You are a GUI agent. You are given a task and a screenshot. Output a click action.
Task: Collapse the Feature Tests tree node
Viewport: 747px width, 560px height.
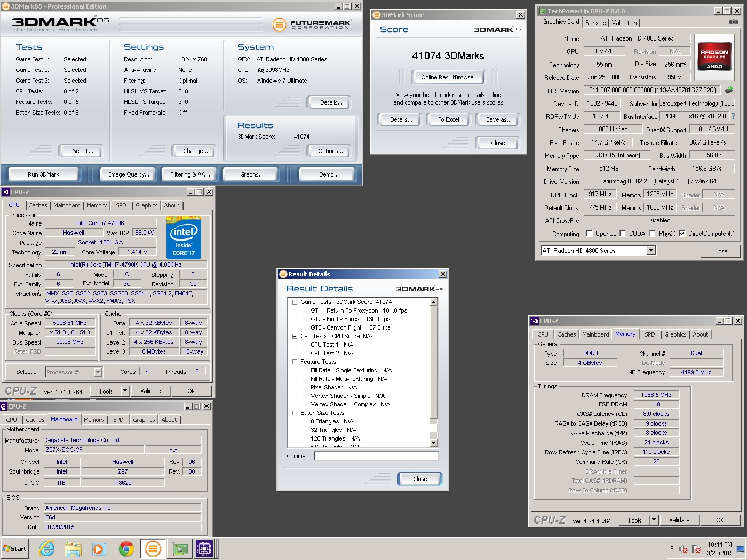(295, 362)
